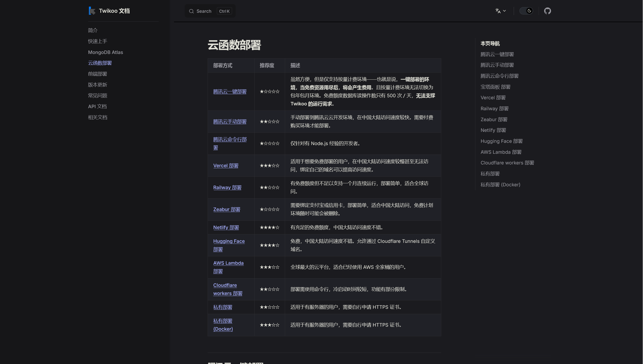This screenshot has height=364, width=643.
Task: Jump to Netlify 部署 in page outline
Action: [493, 130]
